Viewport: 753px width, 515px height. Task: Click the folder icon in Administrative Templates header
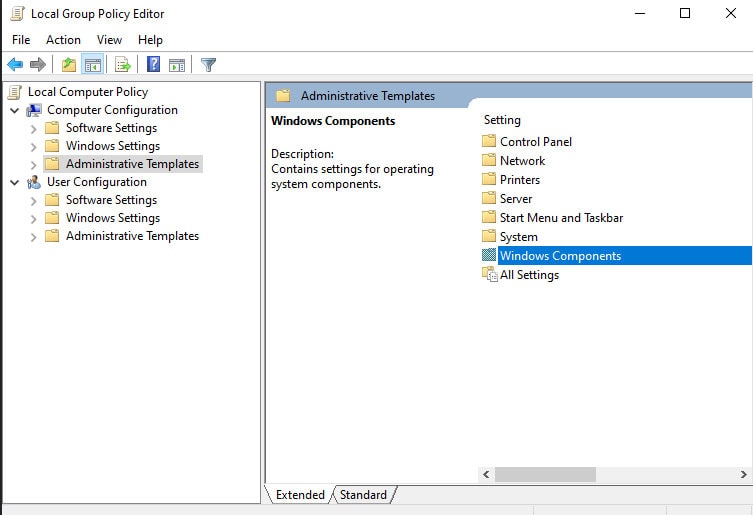(283, 96)
